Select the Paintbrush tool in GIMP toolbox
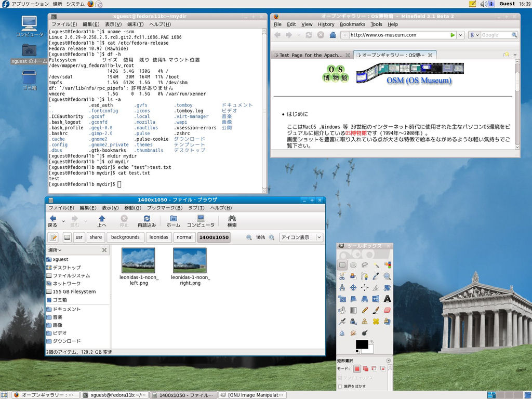 (376, 310)
